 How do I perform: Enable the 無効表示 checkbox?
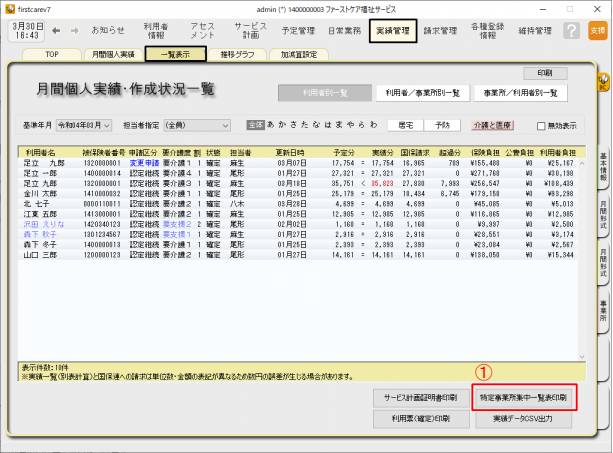point(540,127)
